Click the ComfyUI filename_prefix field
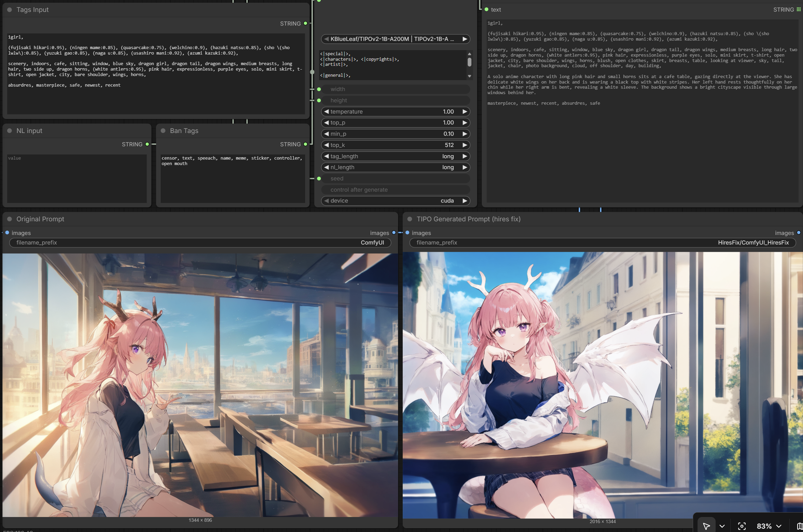This screenshot has height=532, width=803. [x=200, y=242]
